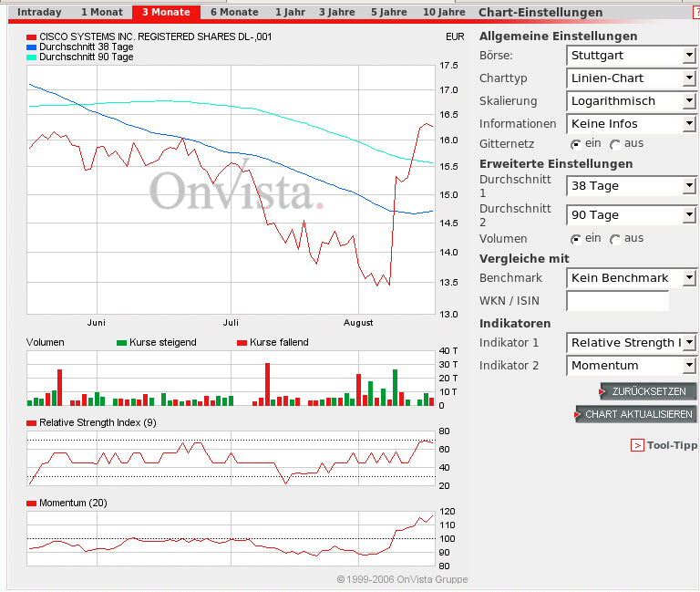This screenshot has height=592, width=700.
Task: Click the Erweiterte Einstellungen heading
Action: 556,164
